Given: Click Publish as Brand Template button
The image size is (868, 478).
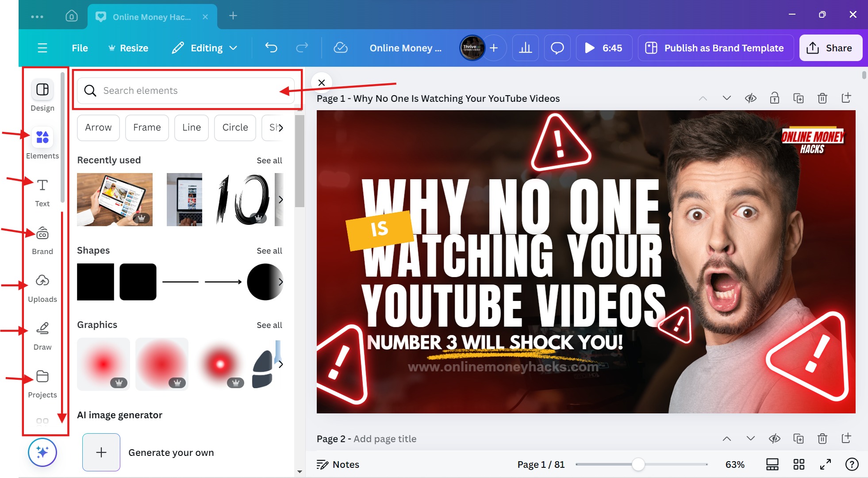Looking at the screenshot, I should coord(715,48).
